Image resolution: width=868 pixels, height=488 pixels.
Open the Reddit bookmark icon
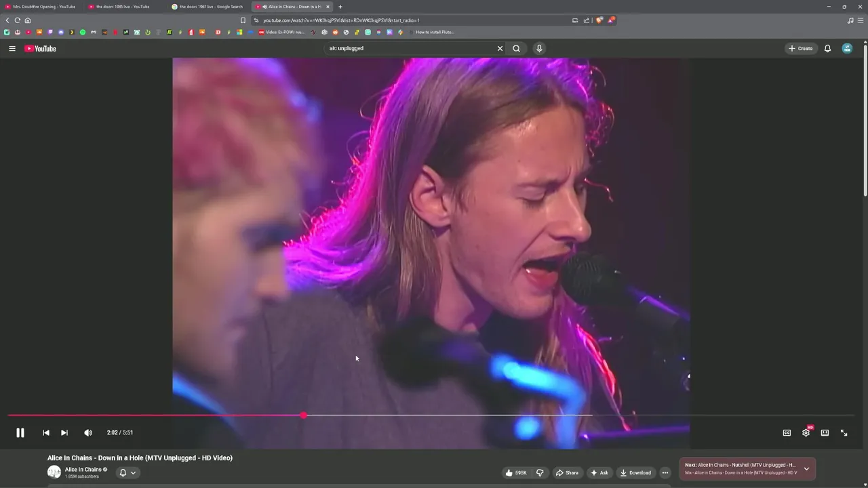click(x=335, y=32)
